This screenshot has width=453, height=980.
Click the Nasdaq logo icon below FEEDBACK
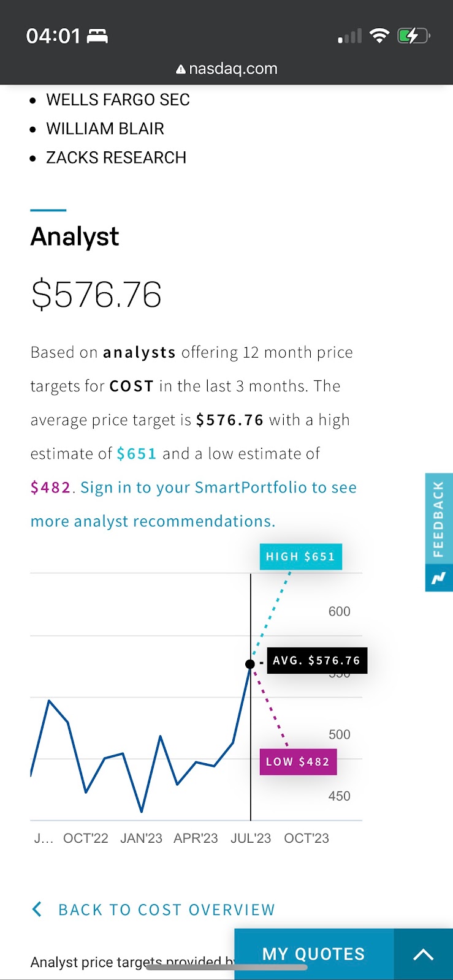pyautogui.click(x=439, y=578)
